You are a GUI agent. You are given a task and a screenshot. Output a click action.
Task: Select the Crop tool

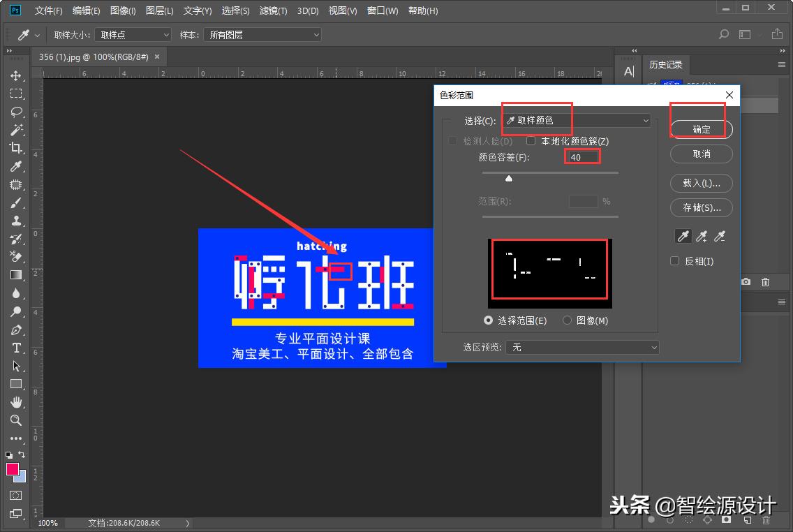(16, 148)
